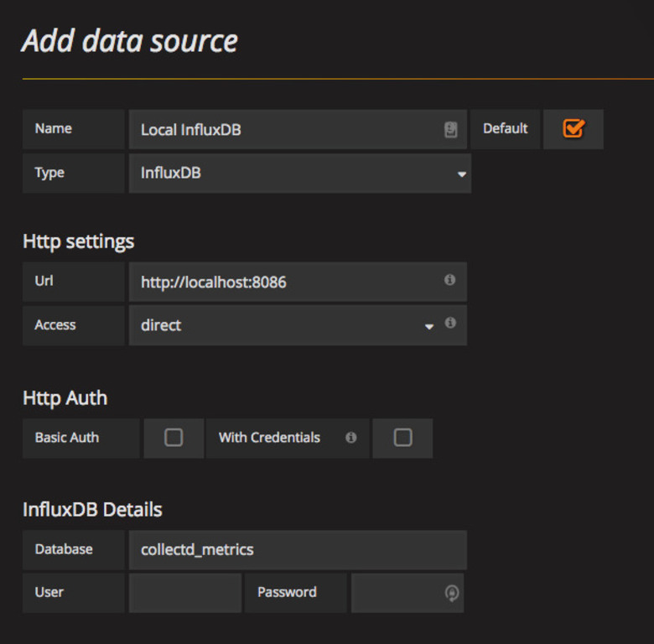Click the Password label

click(287, 592)
